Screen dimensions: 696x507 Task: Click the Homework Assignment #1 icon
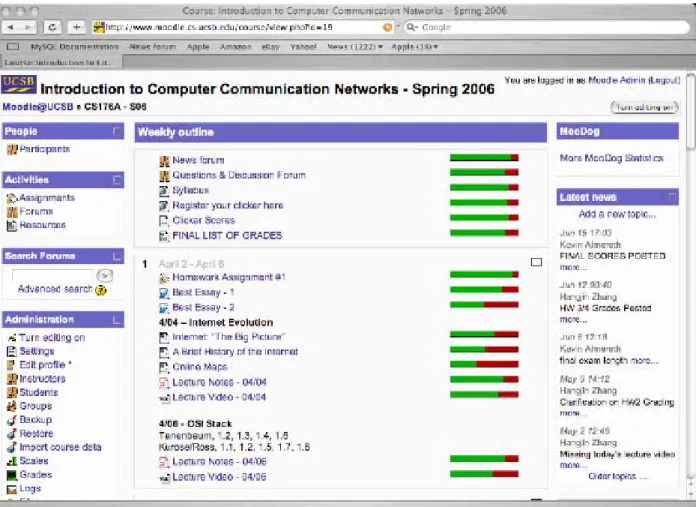pyautogui.click(x=164, y=278)
